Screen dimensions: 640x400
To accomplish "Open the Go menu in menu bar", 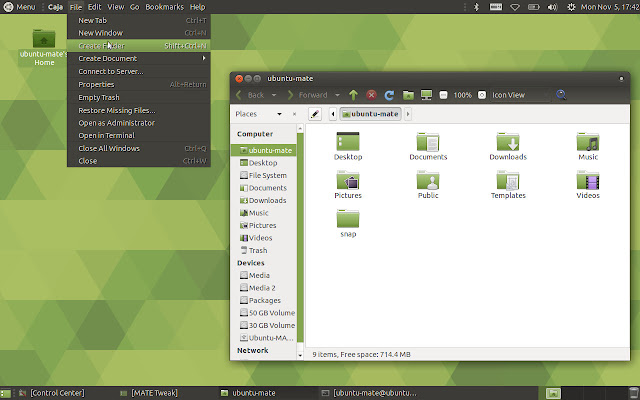I will (x=134, y=7).
